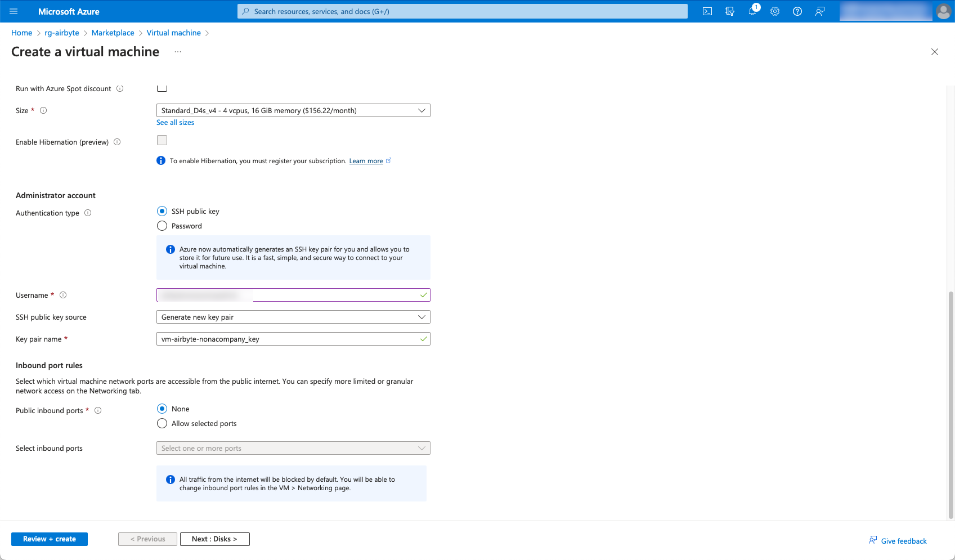955x560 pixels.
Task: Open the SSH public key source dropdown
Action: (293, 317)
